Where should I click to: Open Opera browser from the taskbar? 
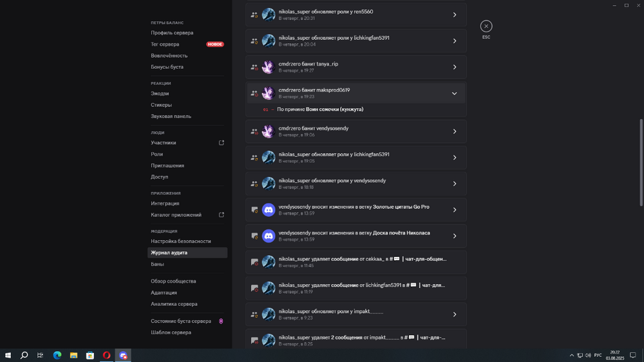coord(107,356)
